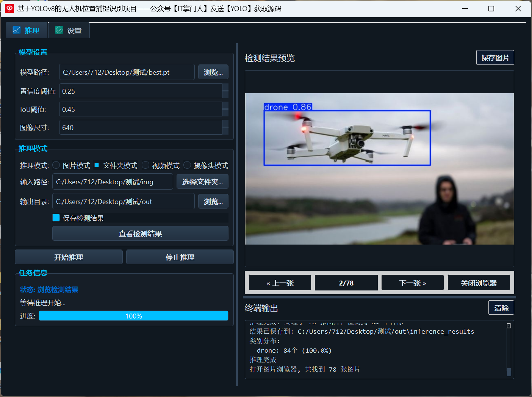Open the 设置 tab
This screenshot has height=397, width=532.
[x=69, y=30]
